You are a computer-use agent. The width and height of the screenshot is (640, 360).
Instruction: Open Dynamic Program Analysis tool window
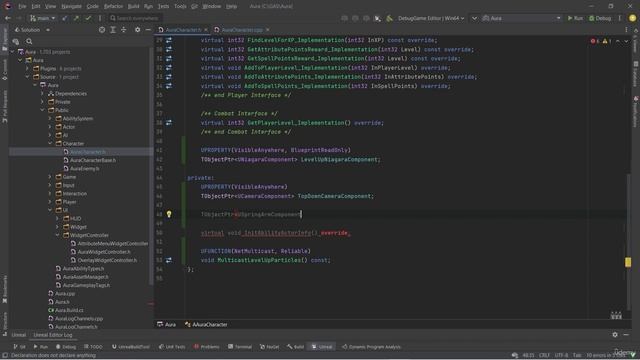(x=371, y=347)
